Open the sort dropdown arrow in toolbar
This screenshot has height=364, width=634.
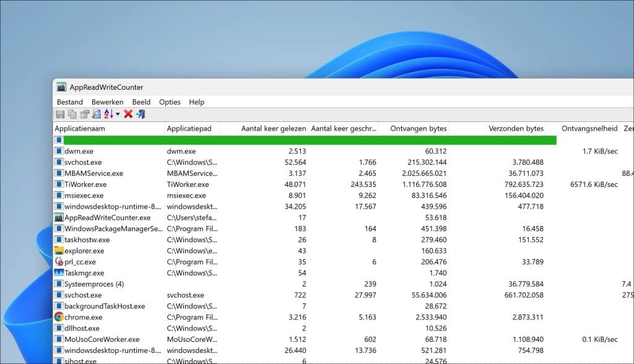tap(118, 115)
